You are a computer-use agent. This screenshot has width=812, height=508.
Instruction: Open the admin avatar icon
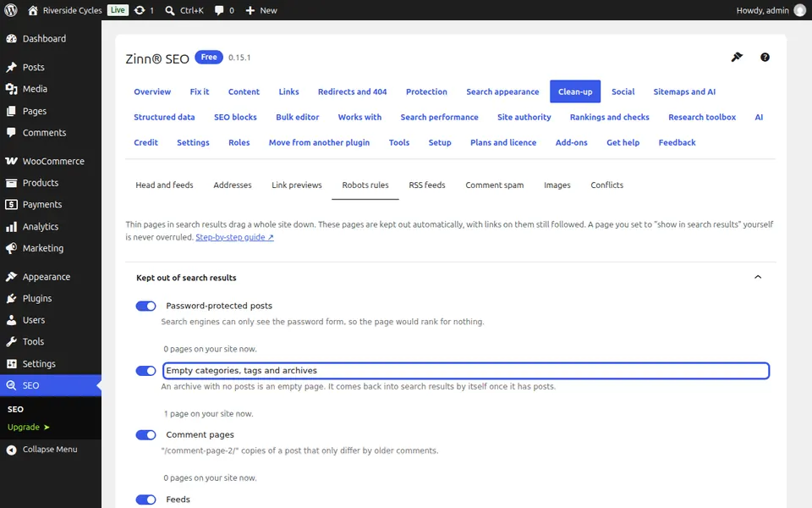click(800, 10)
